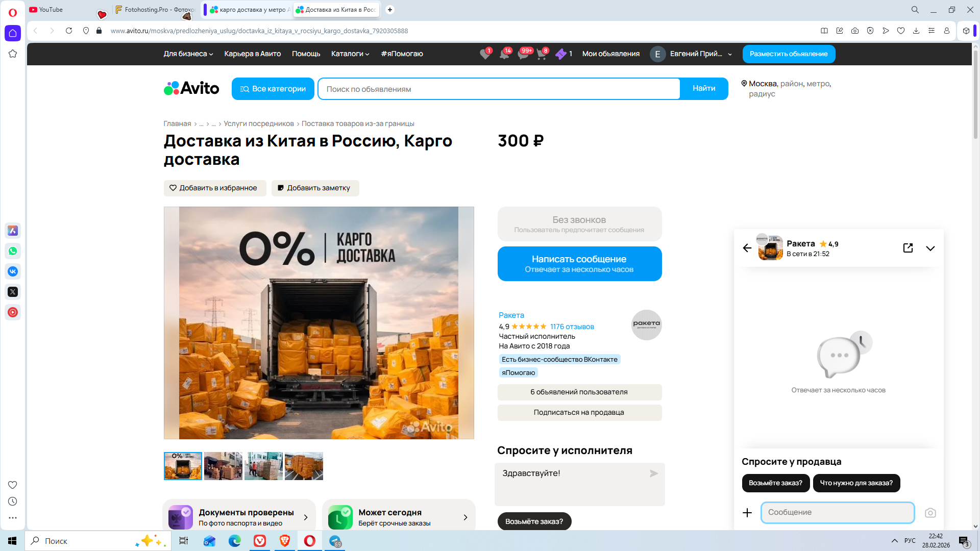
Task: Expand the Каталоги dropdown menu
Action: coord(350,54)
